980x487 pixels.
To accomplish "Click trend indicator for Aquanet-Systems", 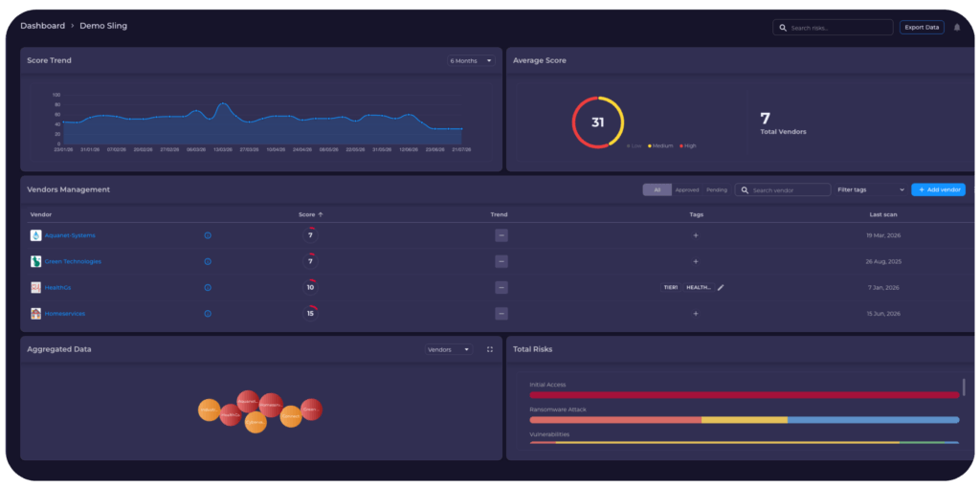I will [501, 235].
